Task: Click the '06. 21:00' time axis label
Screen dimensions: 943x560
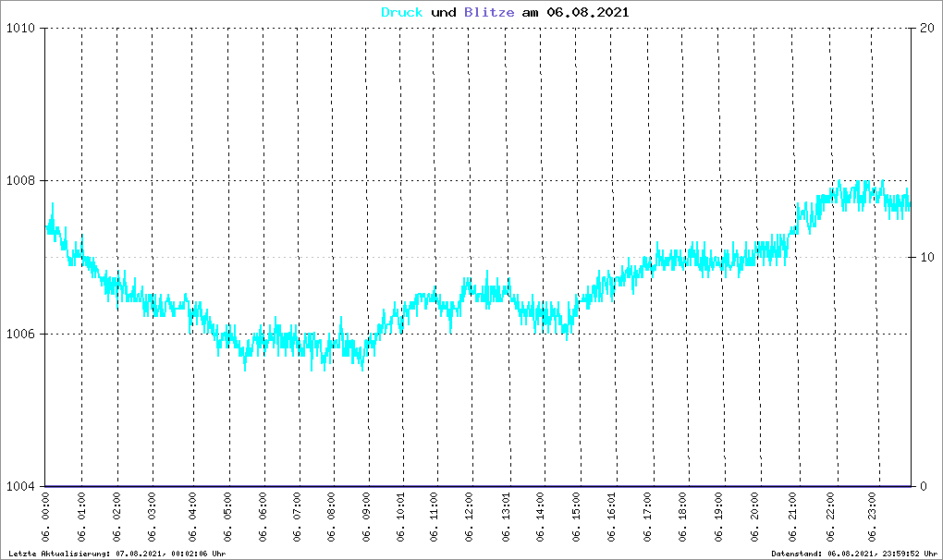Action: (792, 517)
